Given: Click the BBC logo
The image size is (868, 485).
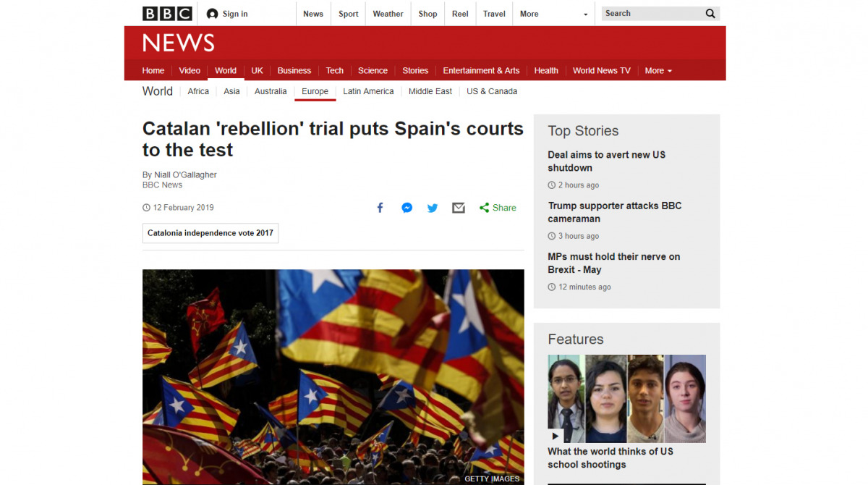Looking at the screenshot, I should tap(167, 14).
